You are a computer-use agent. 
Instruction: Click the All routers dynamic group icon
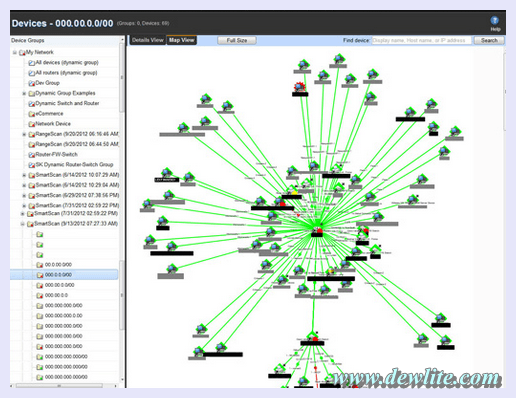coord(32,73)
